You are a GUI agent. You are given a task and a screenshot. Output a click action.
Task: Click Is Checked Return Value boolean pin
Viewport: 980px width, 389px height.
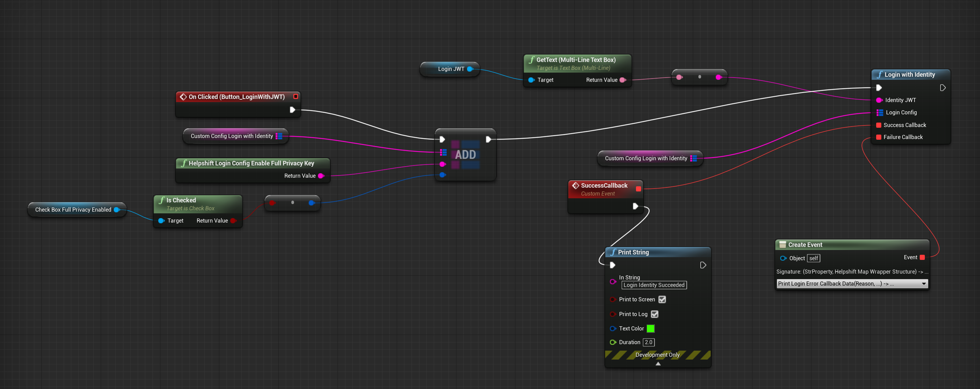click(x=233, y=221)
